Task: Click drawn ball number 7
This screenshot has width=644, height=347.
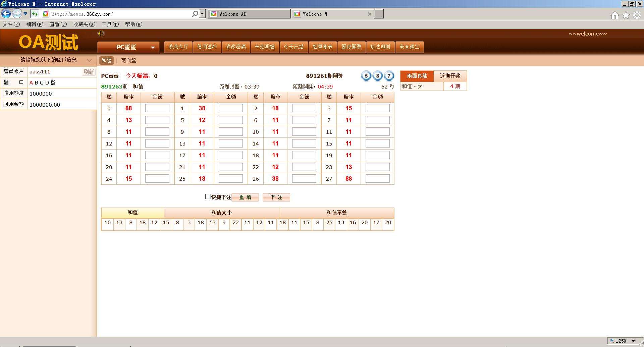Action: pyautogui.click(x=389, y=76)
